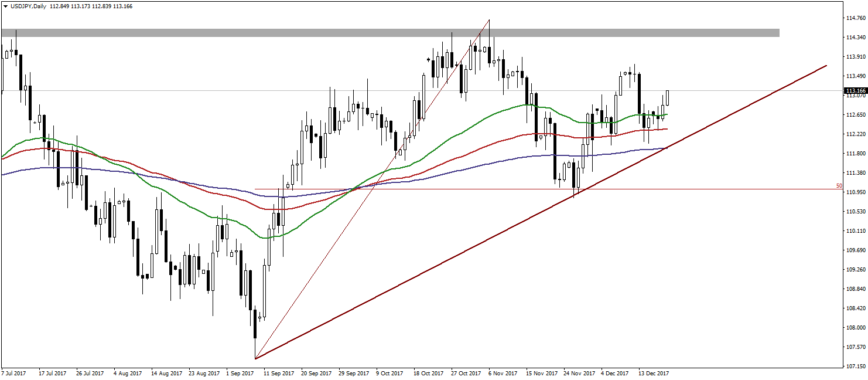Click the 1 Sep 2017 date label
This screenshot has width=868, height=380.
241,374
